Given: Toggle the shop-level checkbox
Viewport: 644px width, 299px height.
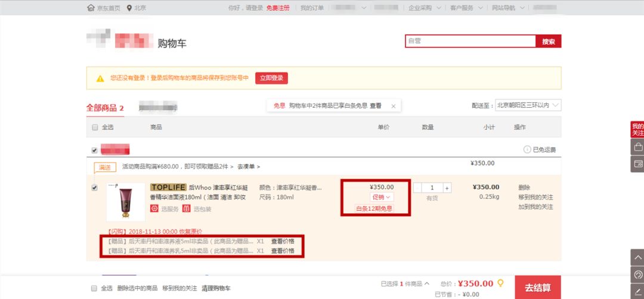Looking at the screenshot, I should tap(95, 150).
